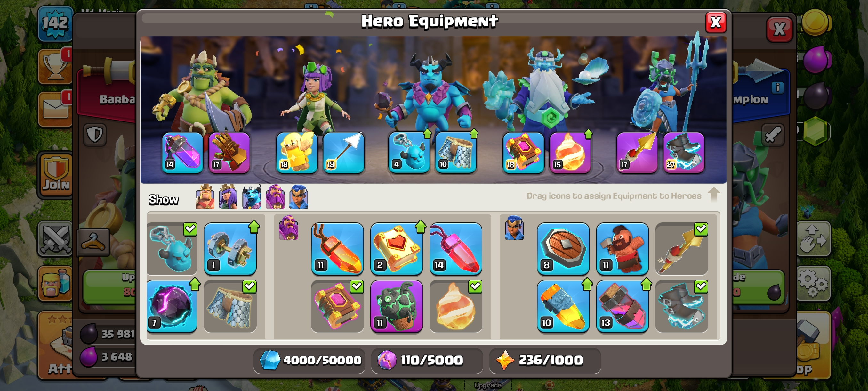The height and width of the screenshot is (391, 868).
Task: Select the level 8 Royal Gem shield equipment
Action: (563, 249)
